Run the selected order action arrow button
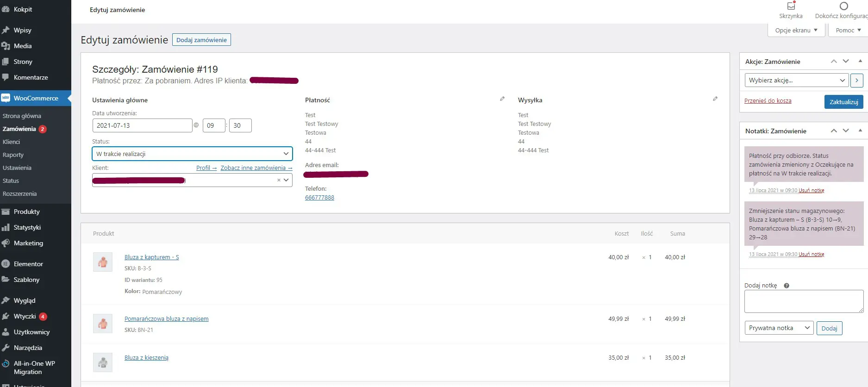 tap(856, 81)
